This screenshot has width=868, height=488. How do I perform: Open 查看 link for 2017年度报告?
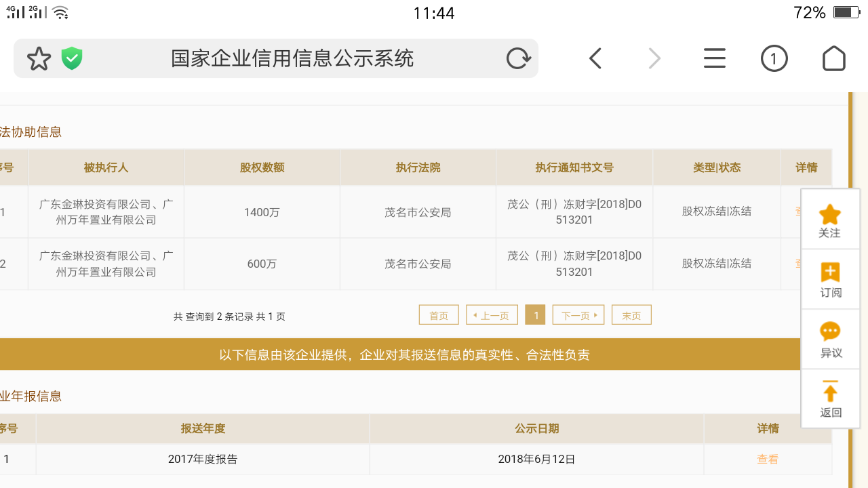click(768, 459)
